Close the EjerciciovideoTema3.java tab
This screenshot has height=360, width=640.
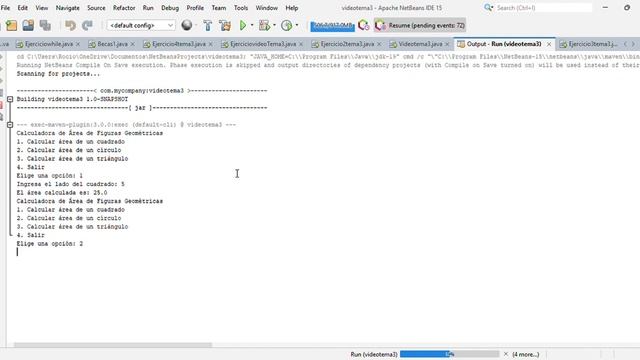tap(301, 44)
